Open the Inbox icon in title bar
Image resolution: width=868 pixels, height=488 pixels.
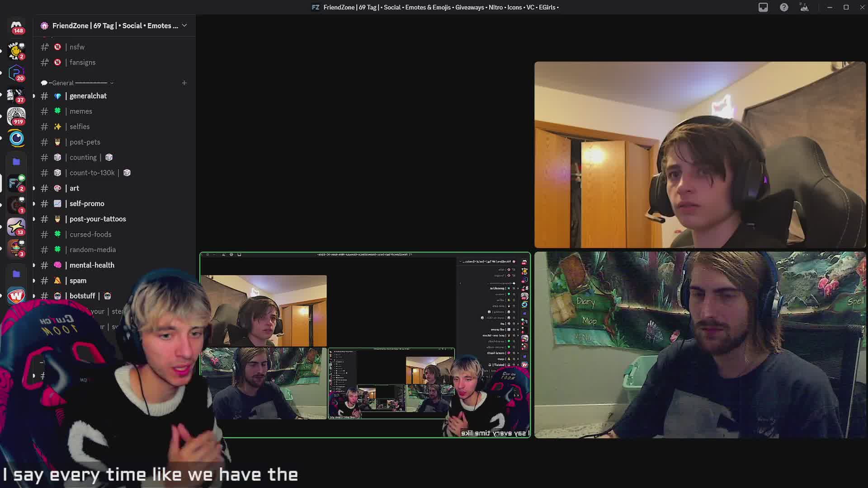point(763,7)
